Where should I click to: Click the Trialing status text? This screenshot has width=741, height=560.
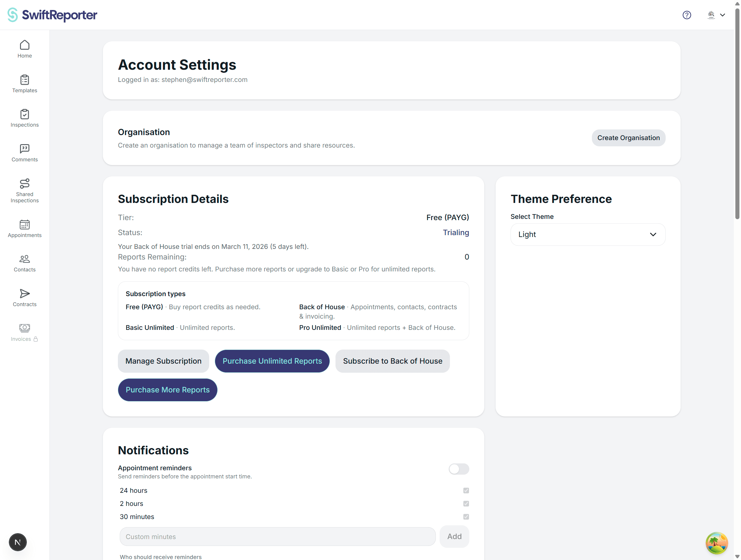(456, 232)
